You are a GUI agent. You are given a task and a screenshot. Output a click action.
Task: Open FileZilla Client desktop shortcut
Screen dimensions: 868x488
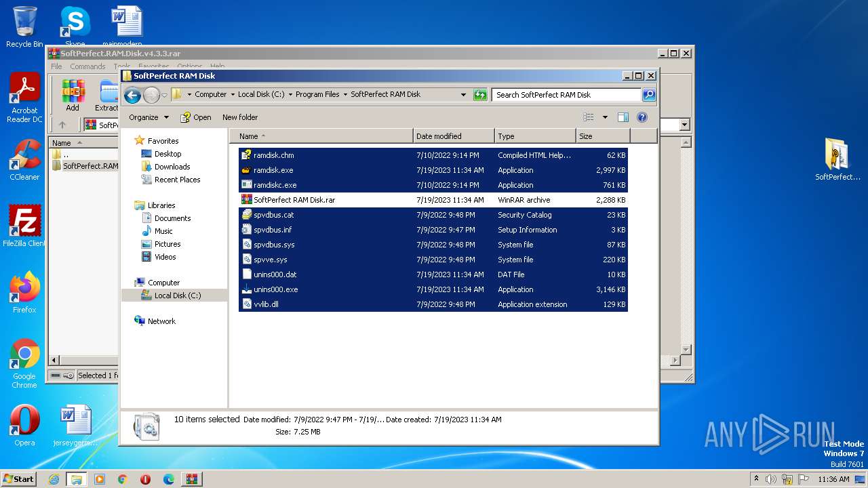pos(24,226)
